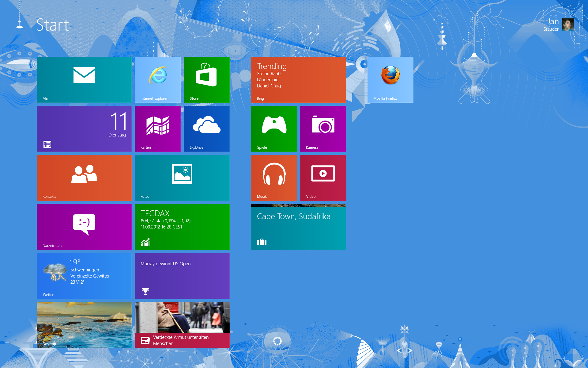Image resolution: width=588 pixels, height=368 pixels.
Task: Open the Kamera tile
Action: tap(323, 128)
